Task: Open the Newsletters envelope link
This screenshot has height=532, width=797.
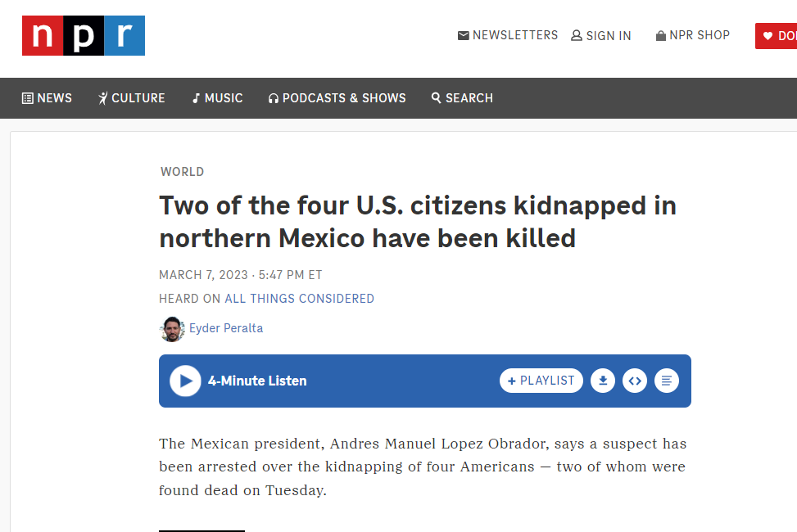Action: [508, 35]
